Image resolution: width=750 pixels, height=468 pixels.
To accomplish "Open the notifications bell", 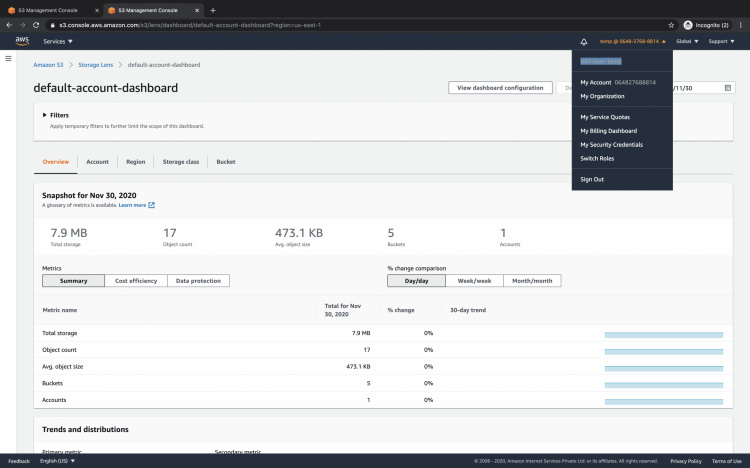I will pos(583,42).
